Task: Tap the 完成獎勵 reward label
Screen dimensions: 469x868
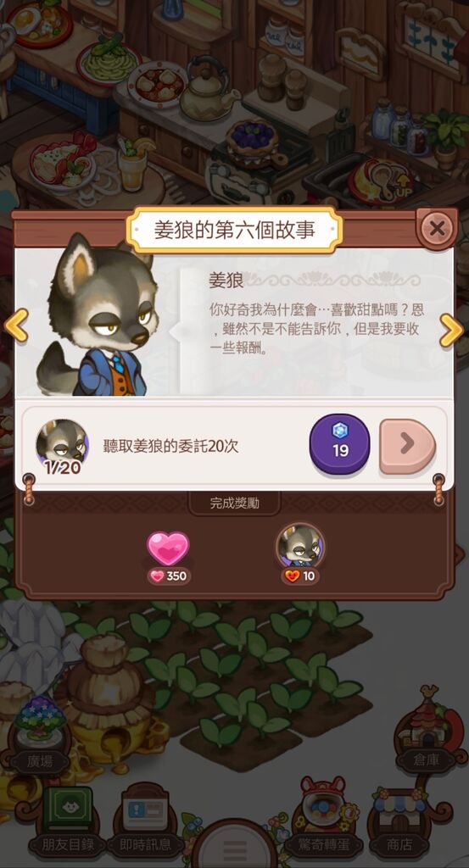Action: click(235, 504)
